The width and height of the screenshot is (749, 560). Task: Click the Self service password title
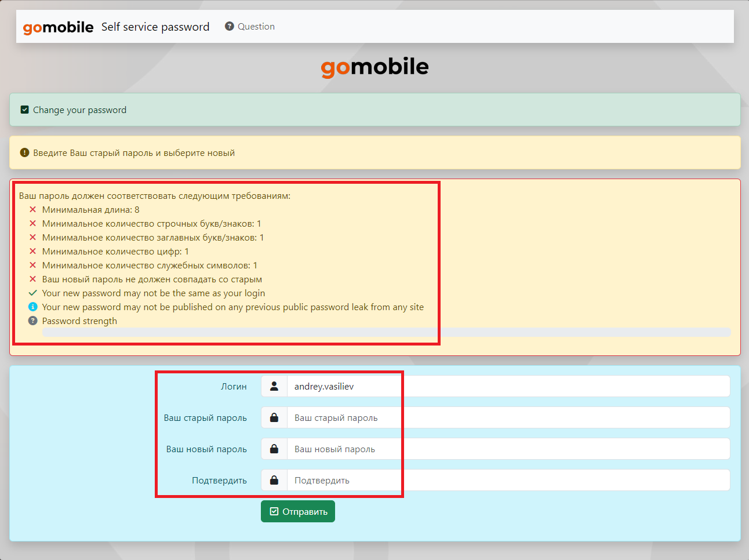click(155, 27)
